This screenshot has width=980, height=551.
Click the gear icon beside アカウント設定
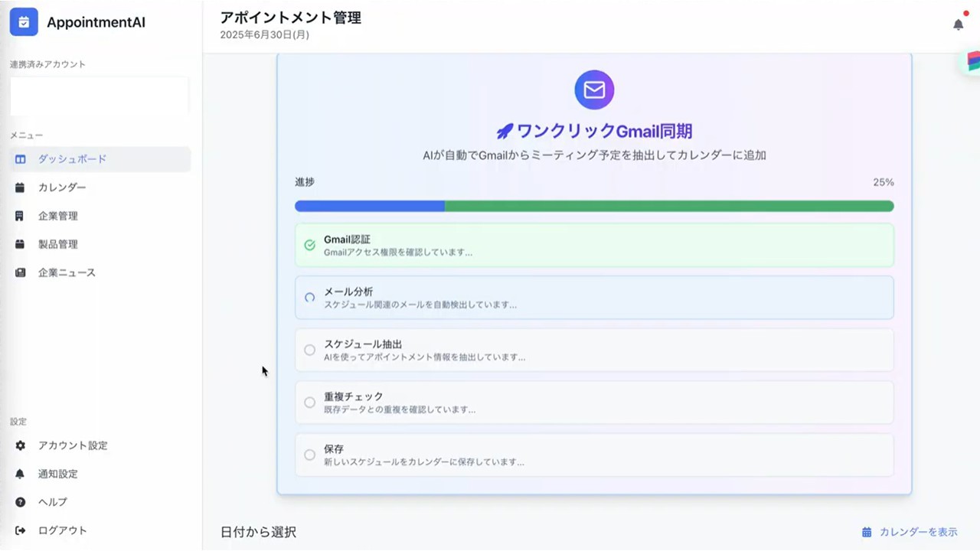tap(20, 445)
